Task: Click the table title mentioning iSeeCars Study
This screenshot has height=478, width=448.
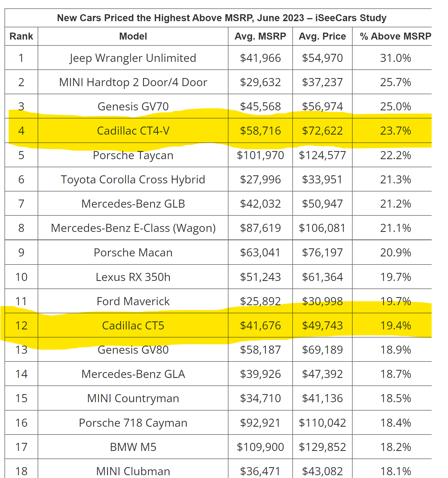Action: (x=221, y=18)
